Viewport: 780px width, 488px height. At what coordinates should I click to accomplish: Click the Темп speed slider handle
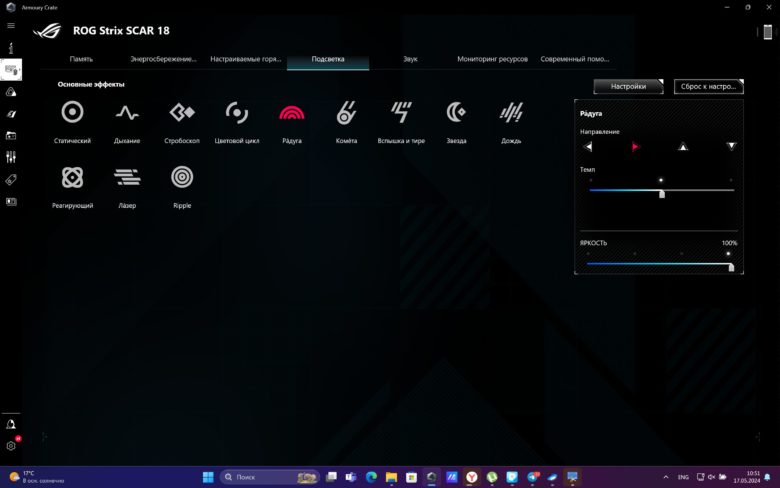pyautogui.click(x=662, y=194)
